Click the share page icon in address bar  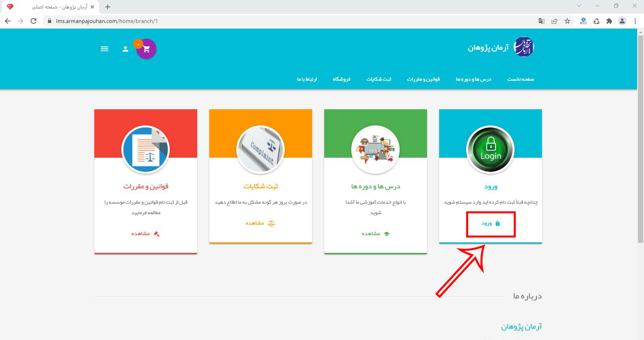(x=554, y=21)
